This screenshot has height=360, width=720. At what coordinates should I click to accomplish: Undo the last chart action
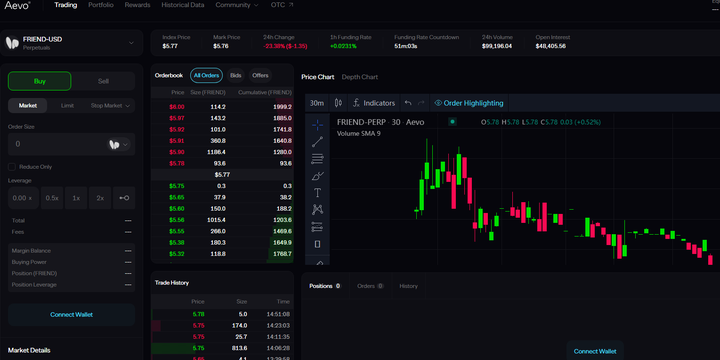(x=408, y=103)
